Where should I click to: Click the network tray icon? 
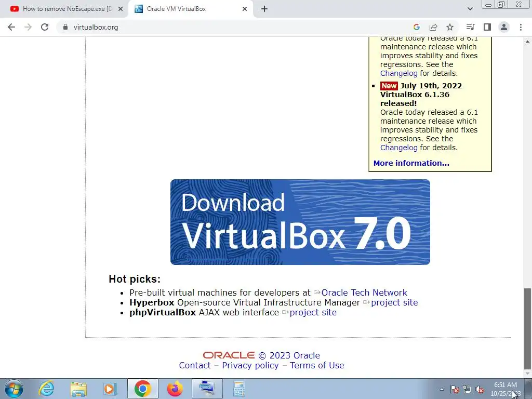[467, 390]
